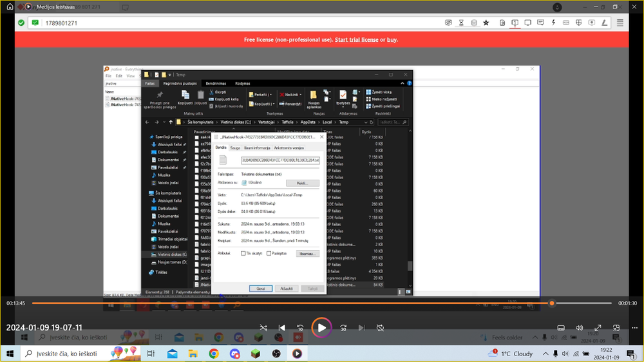Screen dimensions: 644x362
Task: Click the AnyDesk hourglass icon
Action: 461,23
